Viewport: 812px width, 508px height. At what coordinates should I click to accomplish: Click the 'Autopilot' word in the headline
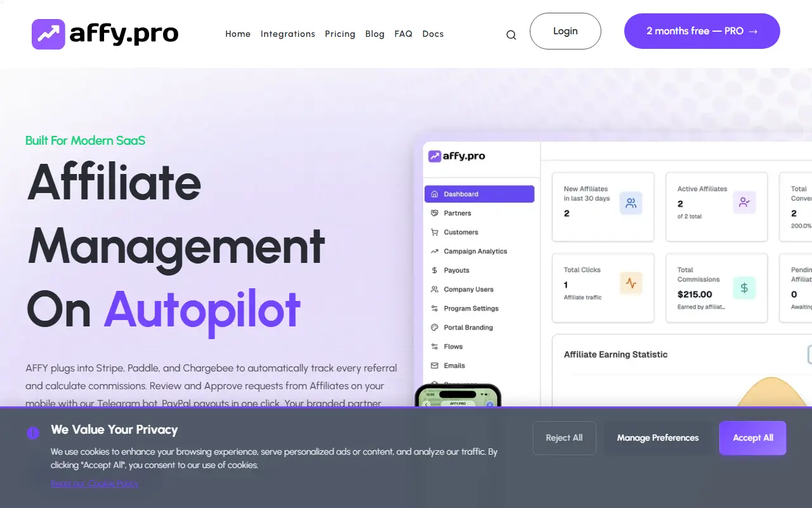pos(202,311)
